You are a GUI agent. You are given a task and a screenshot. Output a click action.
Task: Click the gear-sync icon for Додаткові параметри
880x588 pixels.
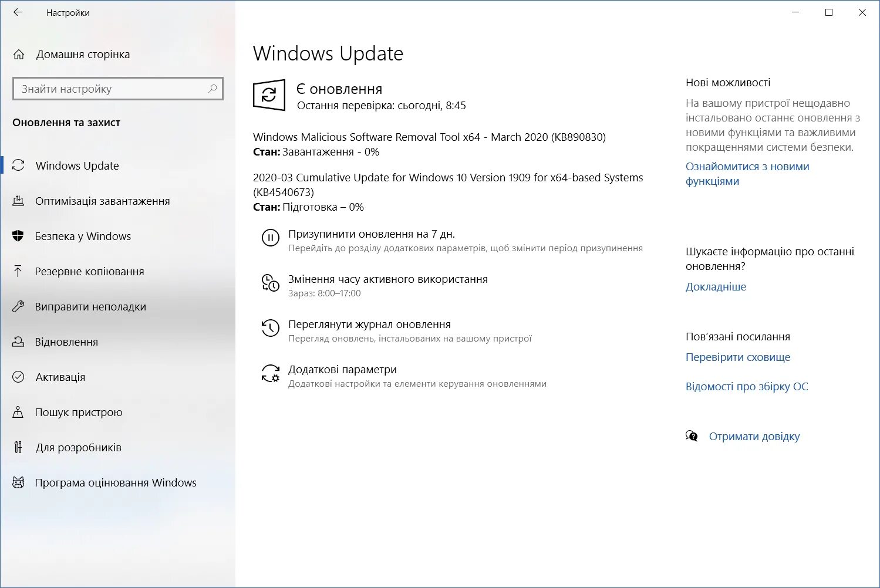coord(270,373)
